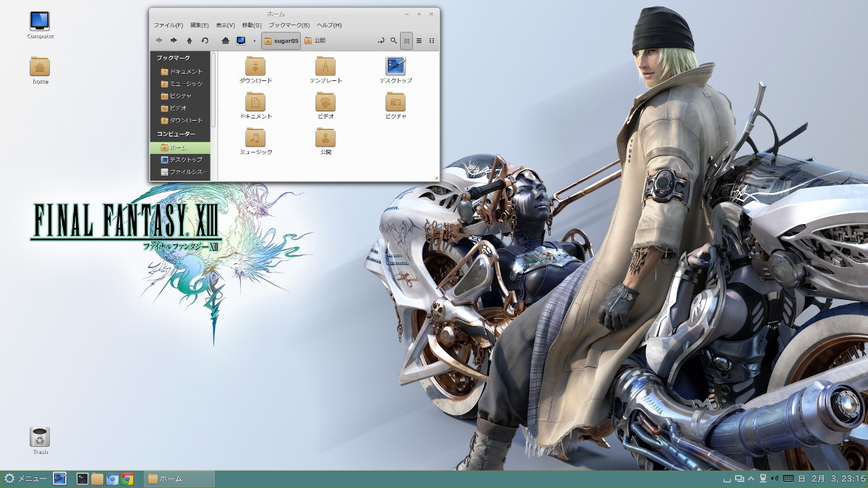
Task: Launch Chromium from the panel
Action: pos(112,479)
